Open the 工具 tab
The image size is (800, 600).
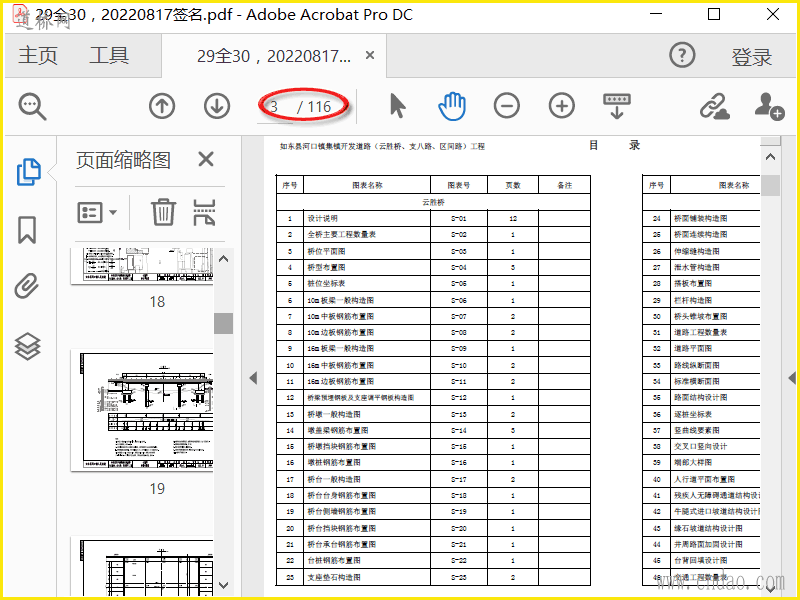pos(109,56)
